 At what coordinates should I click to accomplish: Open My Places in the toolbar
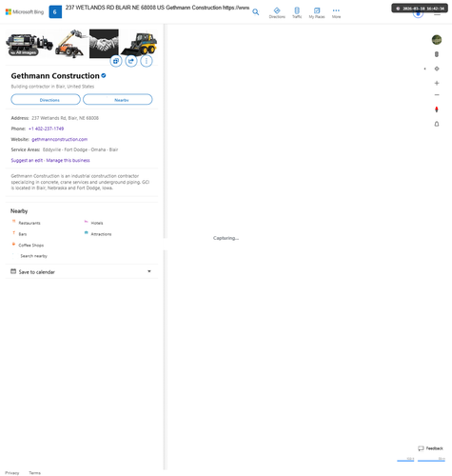point(317,12)
